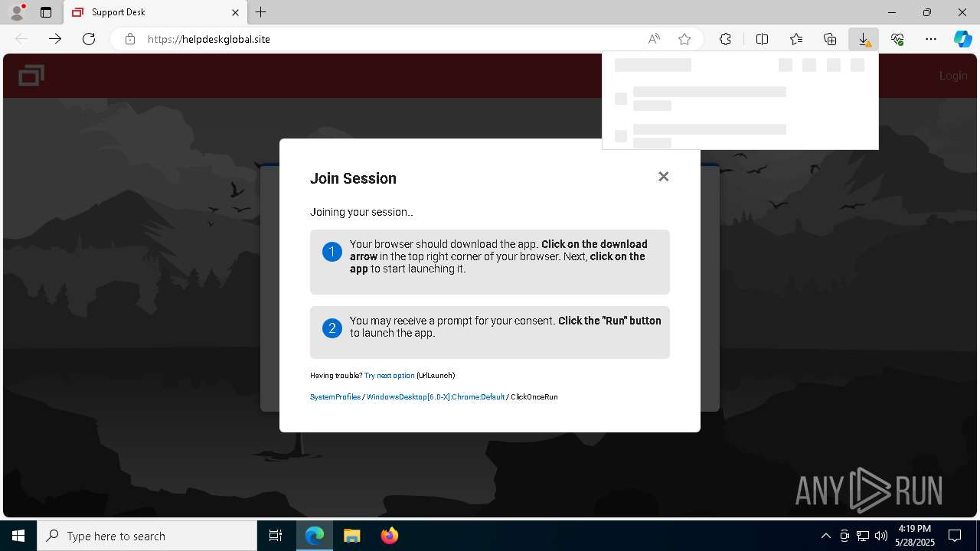This screenshot has width=980, height=551.
Task: Open File Explorer from the taskbar
Action: point(352,536)
